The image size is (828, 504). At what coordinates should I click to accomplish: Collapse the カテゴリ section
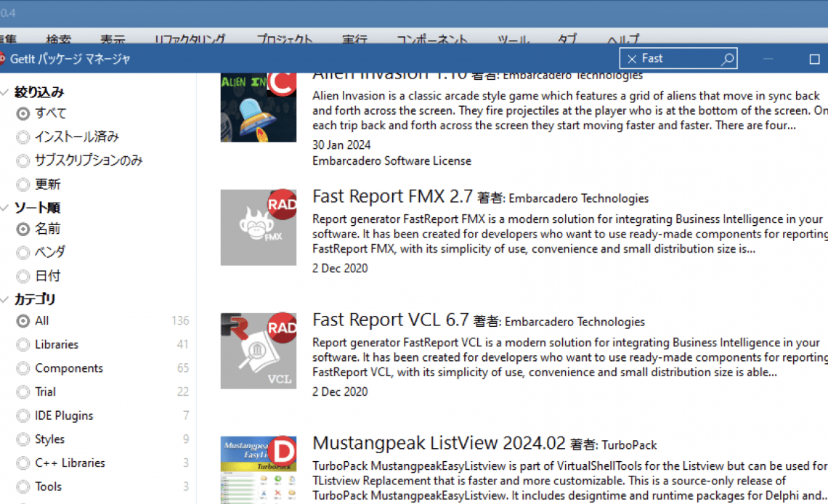tap(5, 299)
